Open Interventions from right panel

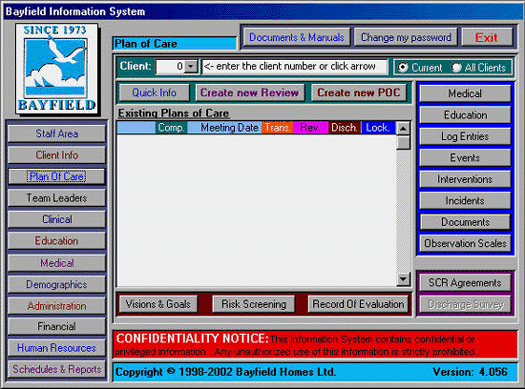point(465,179)
